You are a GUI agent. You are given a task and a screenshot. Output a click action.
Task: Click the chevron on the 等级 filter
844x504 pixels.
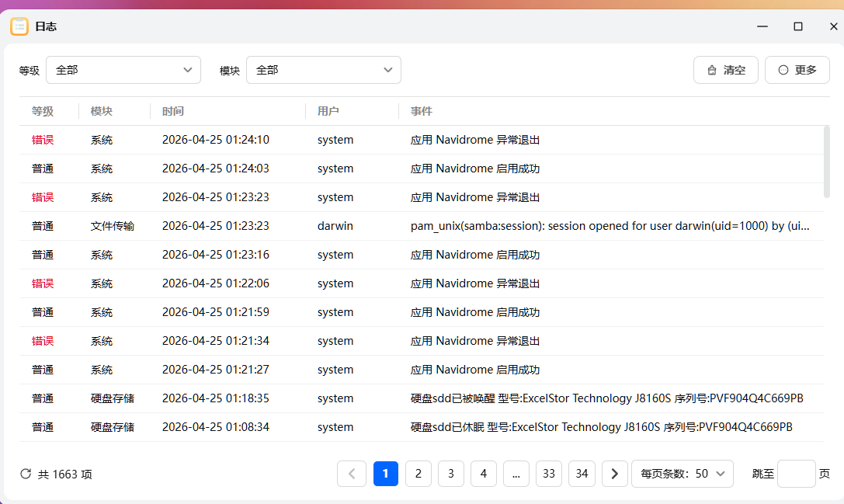coord(188,70)
